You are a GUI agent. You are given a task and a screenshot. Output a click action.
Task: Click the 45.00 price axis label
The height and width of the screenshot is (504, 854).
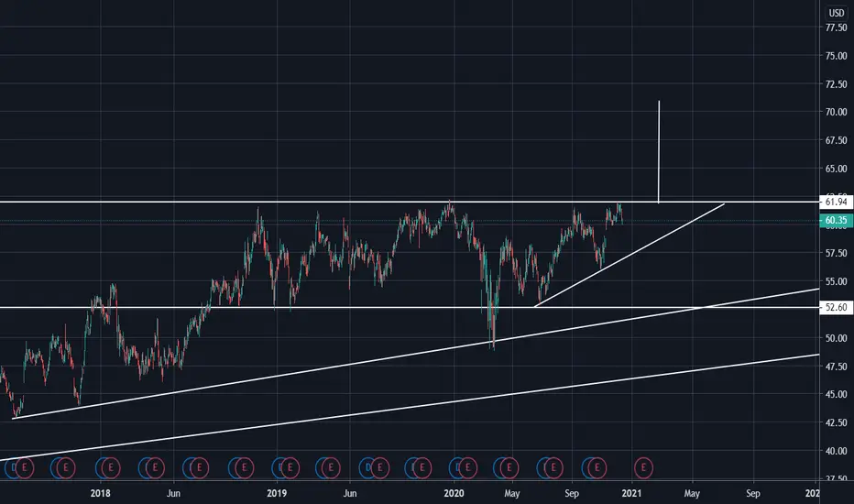tap(836, 394)
